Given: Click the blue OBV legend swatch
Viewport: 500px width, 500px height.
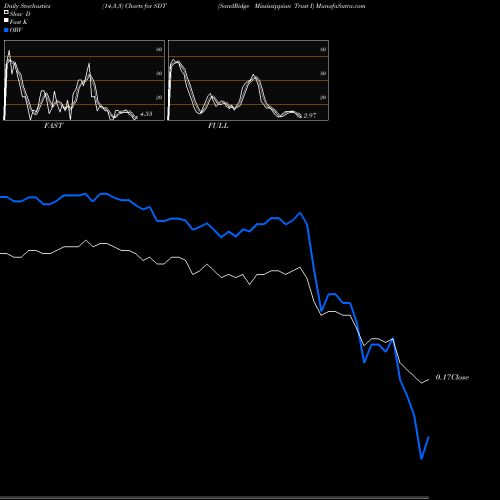Looking at the screenshot, I should (6, 30).
